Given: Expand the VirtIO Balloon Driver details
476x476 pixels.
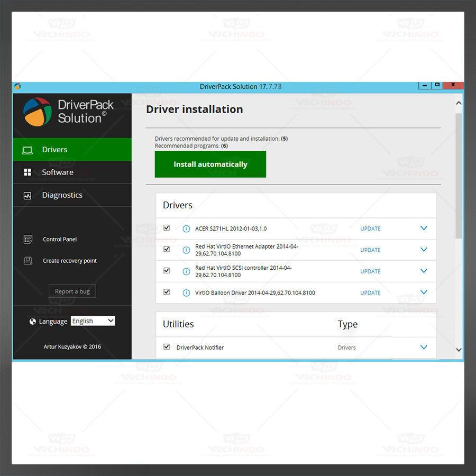Looking at the screenshot, I should (424, 292).
